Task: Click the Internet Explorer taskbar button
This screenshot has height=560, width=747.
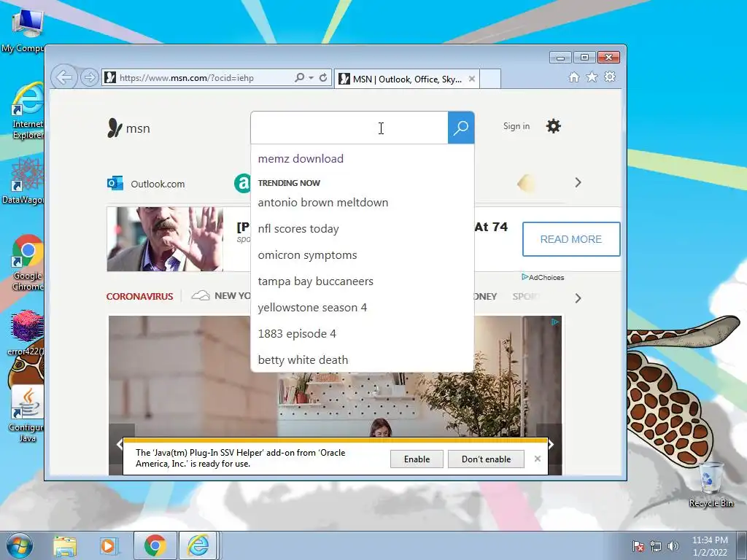Action: point(198,545)
